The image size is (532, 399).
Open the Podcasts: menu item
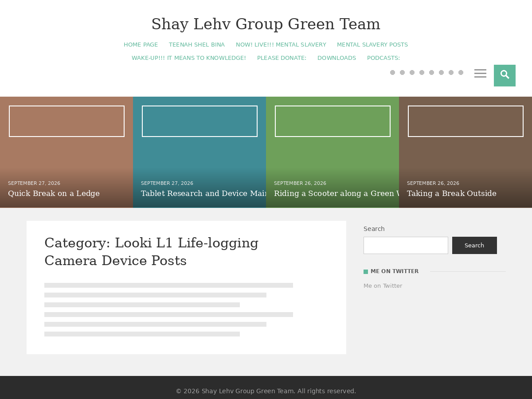pos(383,58)
